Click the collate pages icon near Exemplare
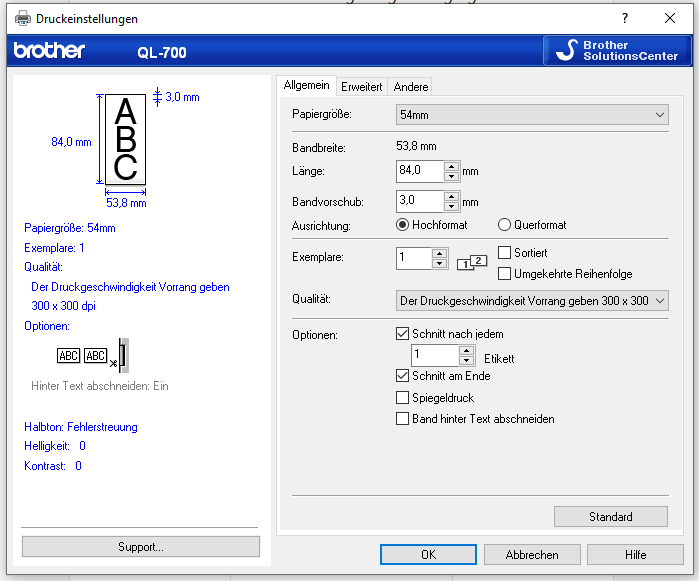 click(x=470, y=263)
